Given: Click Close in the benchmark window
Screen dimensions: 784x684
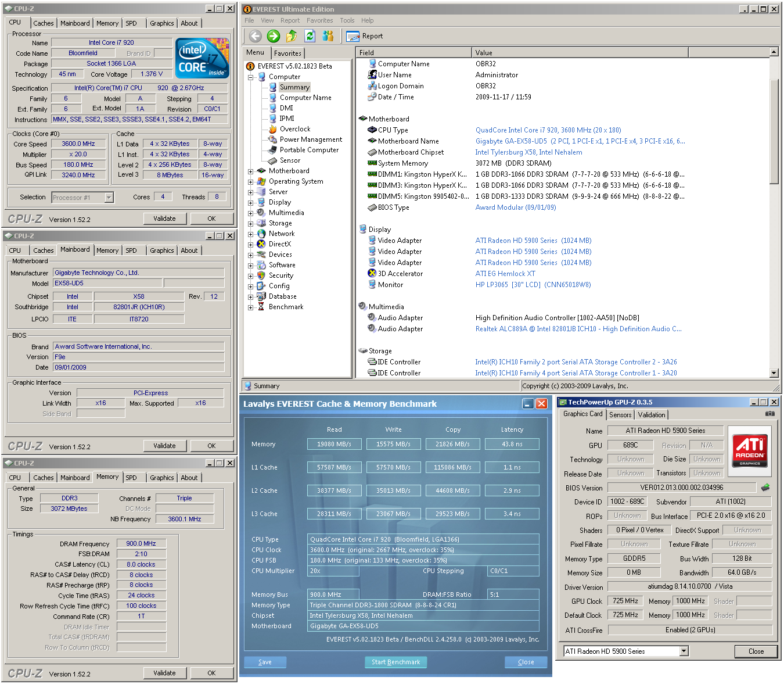Looking at the screenshot, I should 526,662.
